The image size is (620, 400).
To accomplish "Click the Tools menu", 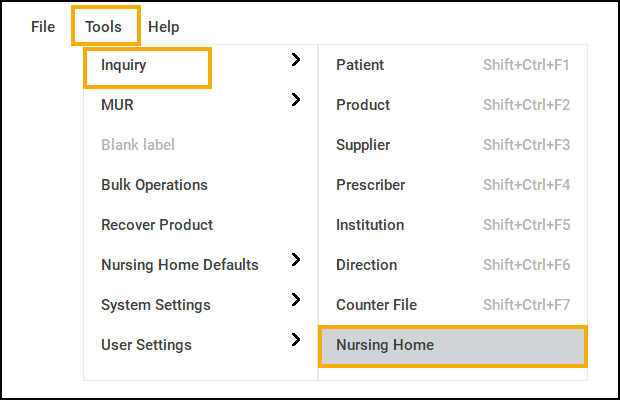I will 104,27.
